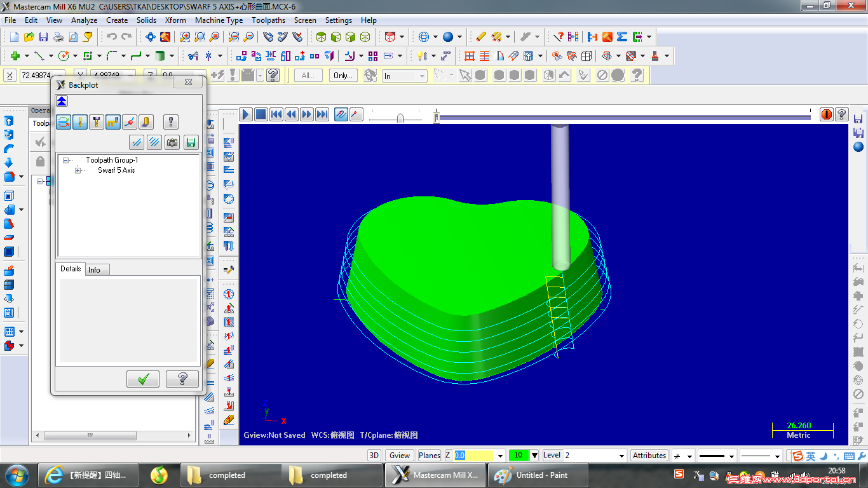The width and height of the screenshot is (868, 488).
Task: Click the Only... selection button
Action: click(343, 76)
